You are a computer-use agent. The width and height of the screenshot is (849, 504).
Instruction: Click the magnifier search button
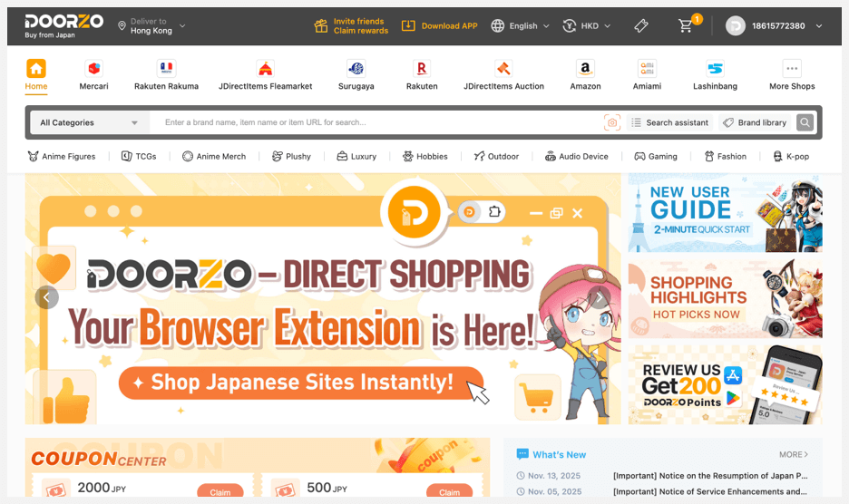[805, 122]
